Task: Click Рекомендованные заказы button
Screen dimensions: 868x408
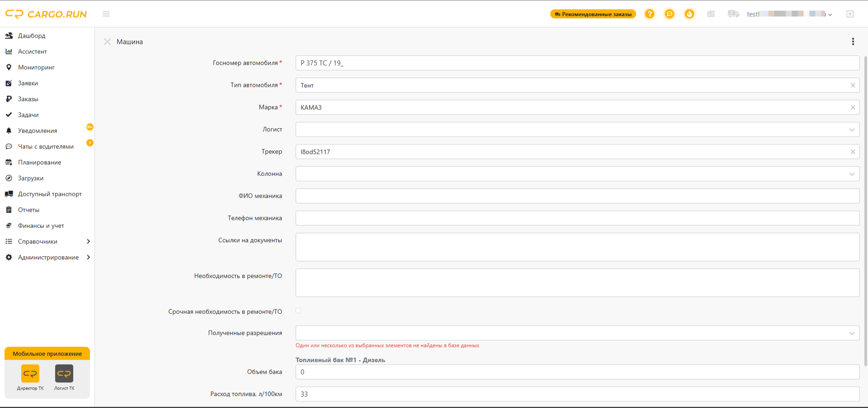Action: (593, 14)
